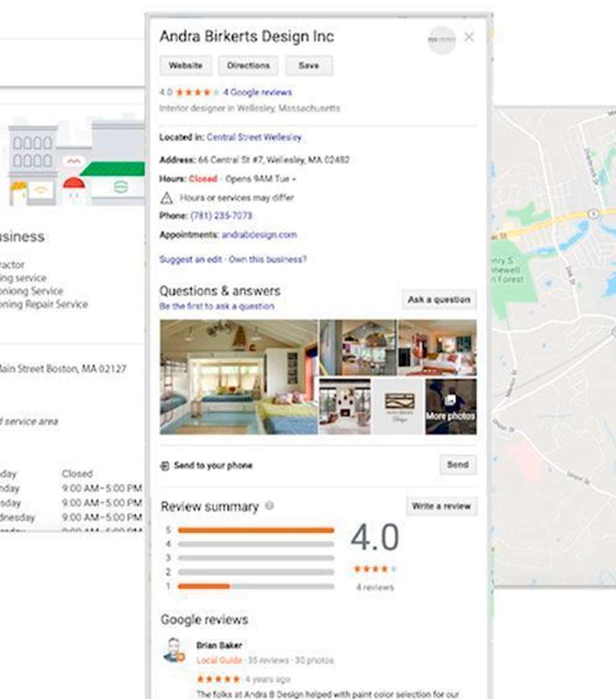Viewport: 616px width, 699px height.
Task: Click the hours warning triangle icon
Action: pyautogui.click(x=166, y=197)
